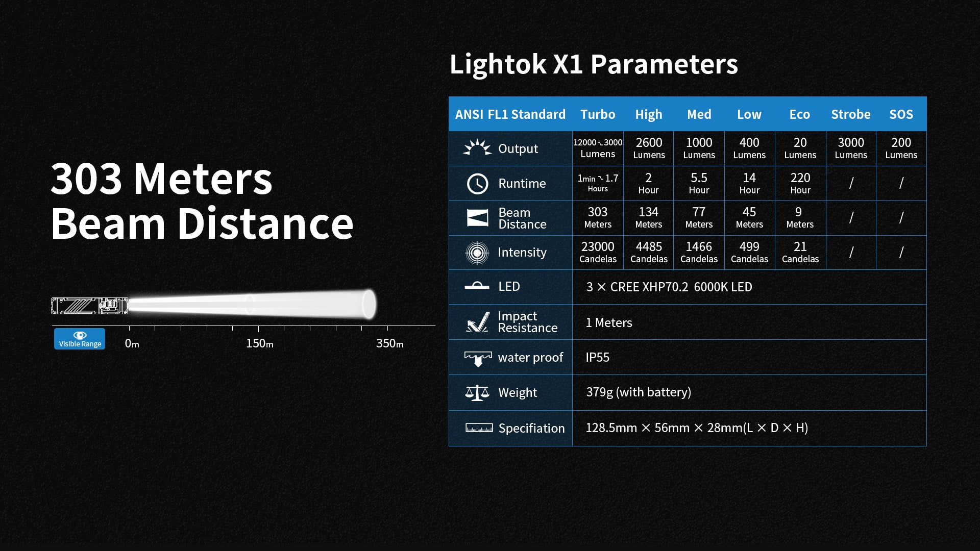Viewport: 980px width, 551px height.
Task: Click the 23000 Candelas cell
Action: coord(597,253)
